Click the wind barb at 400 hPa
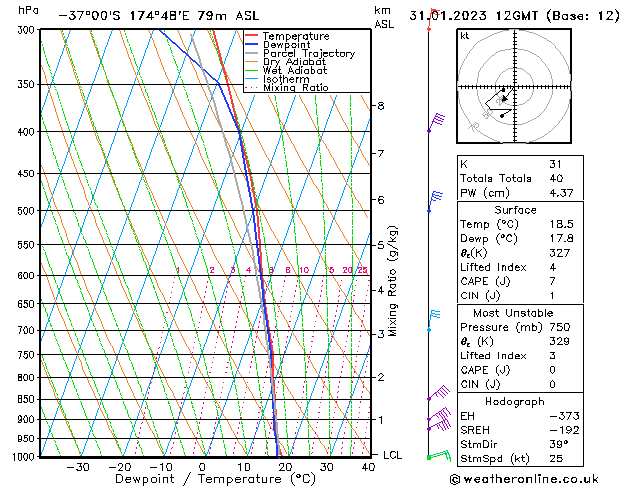The image size is (629, 486). click(436, 123)
